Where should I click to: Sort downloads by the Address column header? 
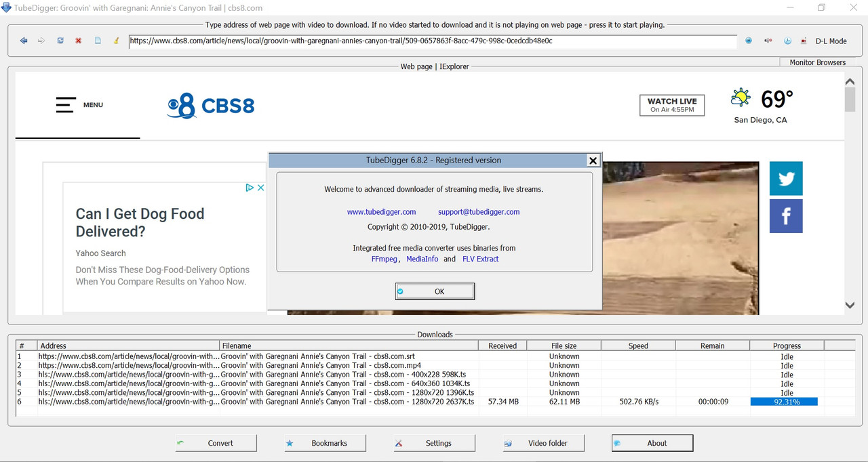tap(129, 345)
